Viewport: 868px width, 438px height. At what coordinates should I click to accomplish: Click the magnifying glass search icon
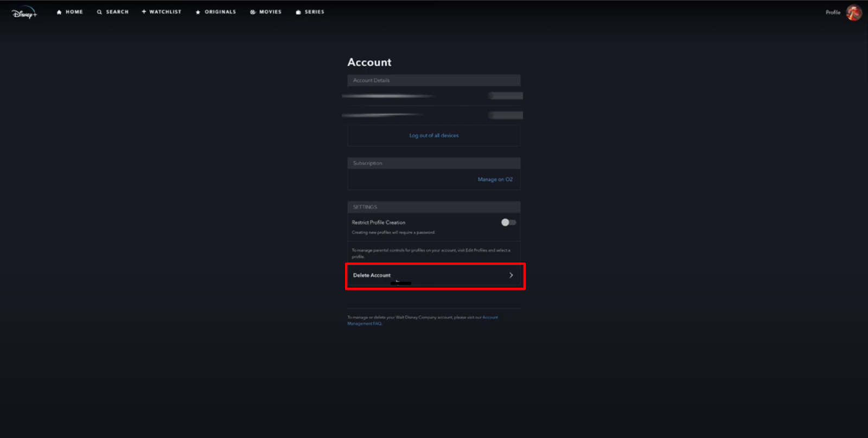(x=99, y=12)
